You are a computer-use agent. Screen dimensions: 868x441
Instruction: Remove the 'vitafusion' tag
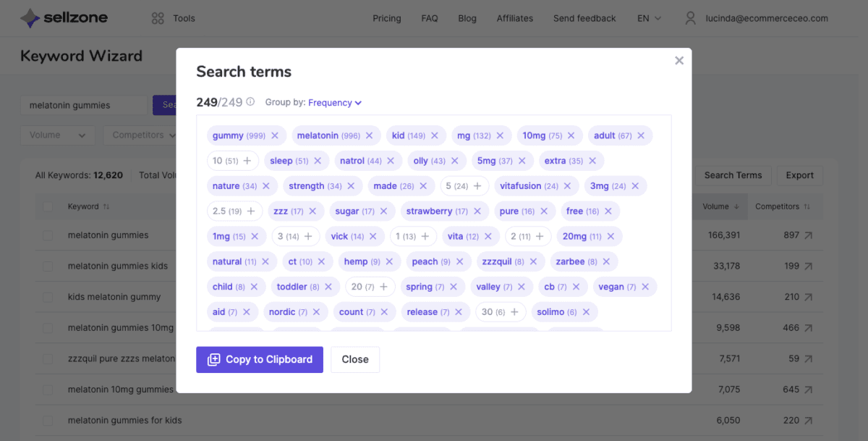568,186
